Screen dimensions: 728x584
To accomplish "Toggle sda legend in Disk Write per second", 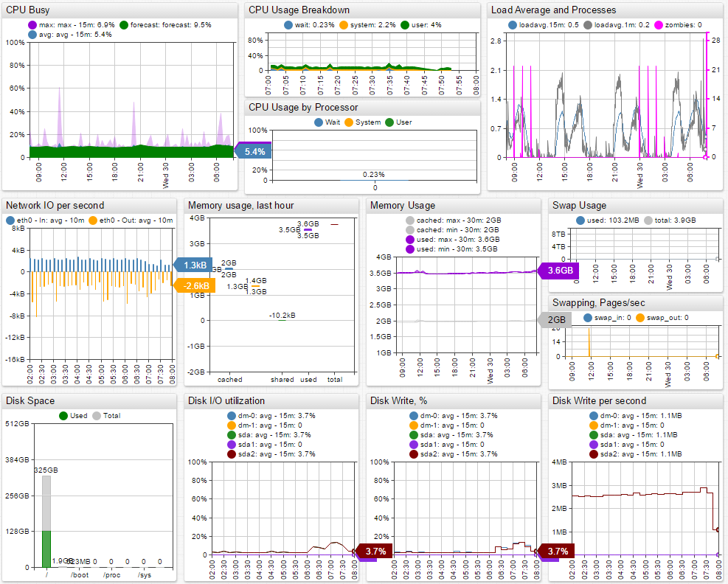I will coord(593,435).
